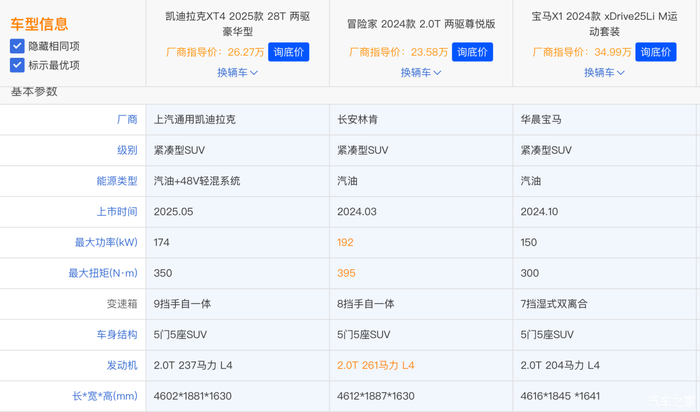The height and width of the screenshot is (412, 700).
Task: Open the 宝马X1 2024款 model title
Action: tap(605, 23)
